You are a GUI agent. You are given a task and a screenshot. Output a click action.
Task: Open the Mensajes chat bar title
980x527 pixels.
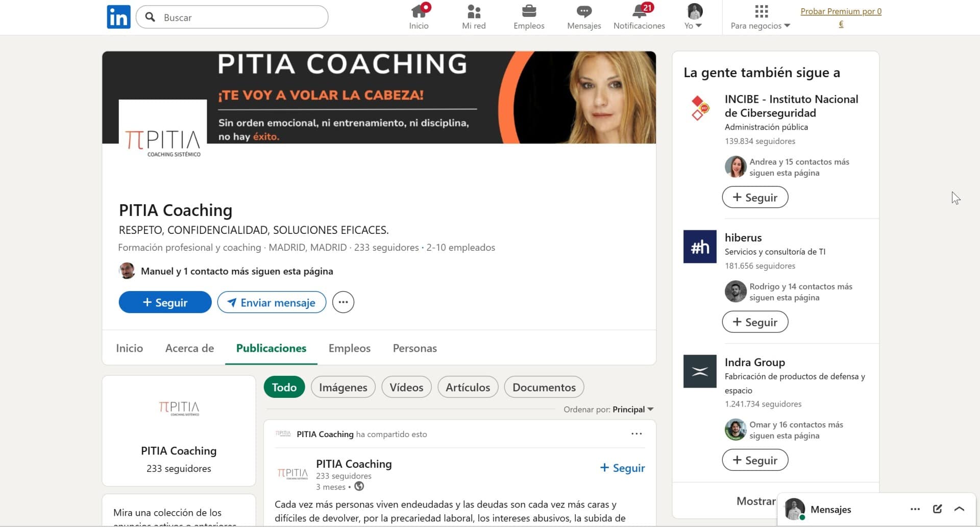click(830, 510)
